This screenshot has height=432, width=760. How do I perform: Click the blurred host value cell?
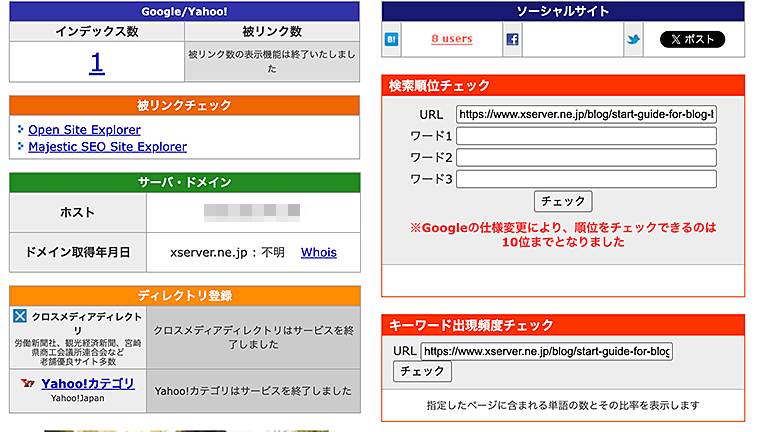pyautogui.click(x=253, y=212)
